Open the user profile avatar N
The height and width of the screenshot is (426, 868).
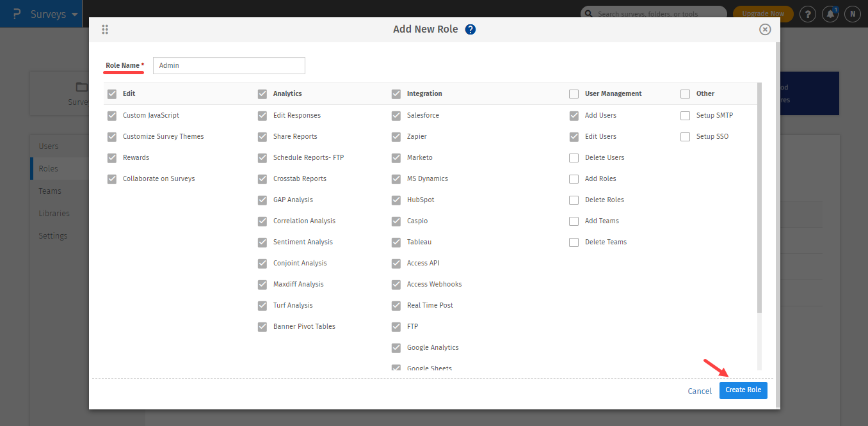pyautogui.click(x=852, y=13)
